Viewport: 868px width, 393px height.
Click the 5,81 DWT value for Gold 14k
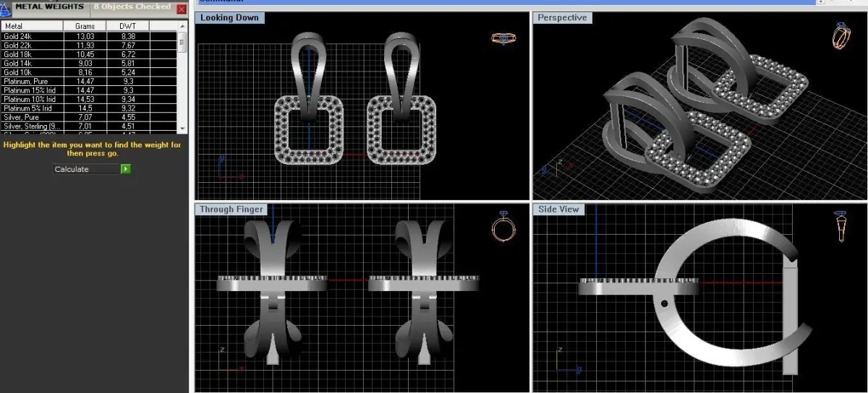pos(129,63)
